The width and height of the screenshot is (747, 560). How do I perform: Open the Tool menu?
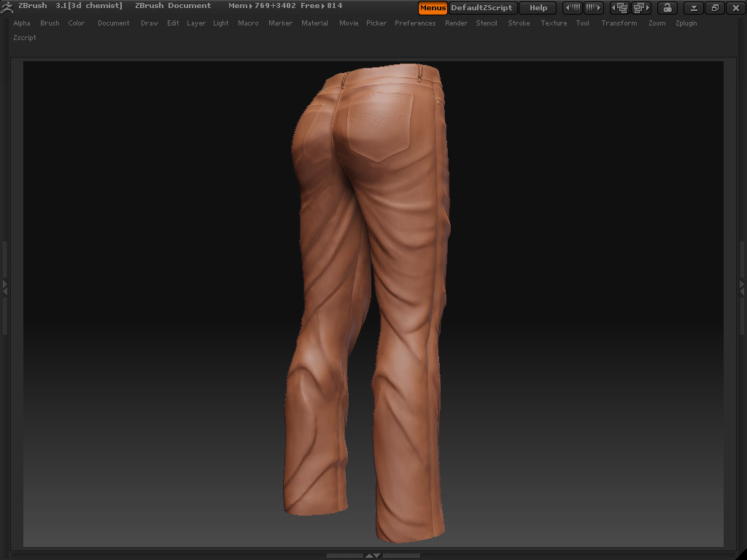click(582, 23)
